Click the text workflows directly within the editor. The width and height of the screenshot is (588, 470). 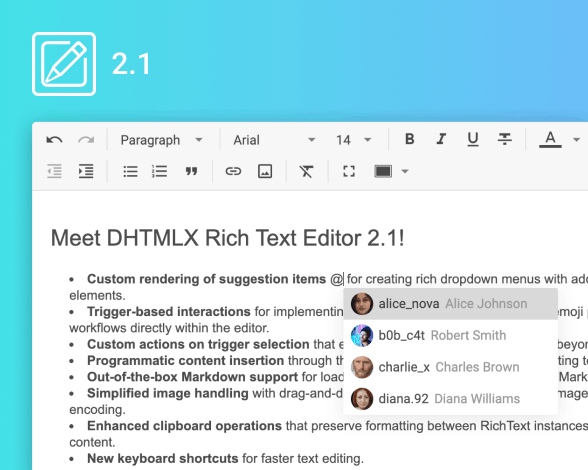click(169, 328)
